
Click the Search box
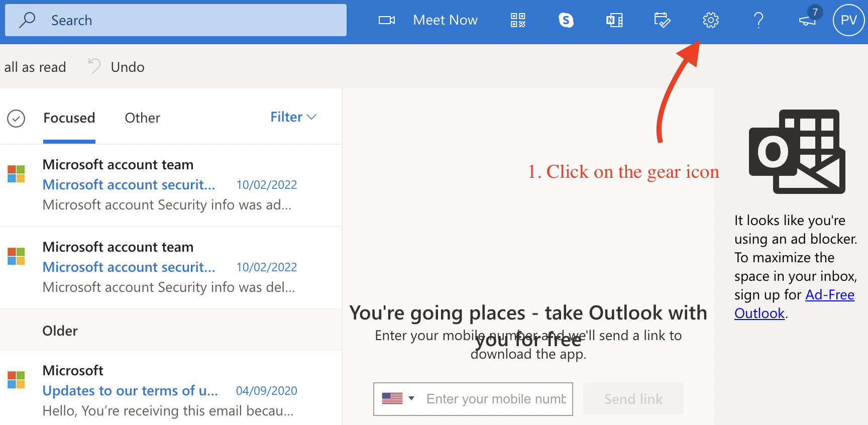[176, 21]
